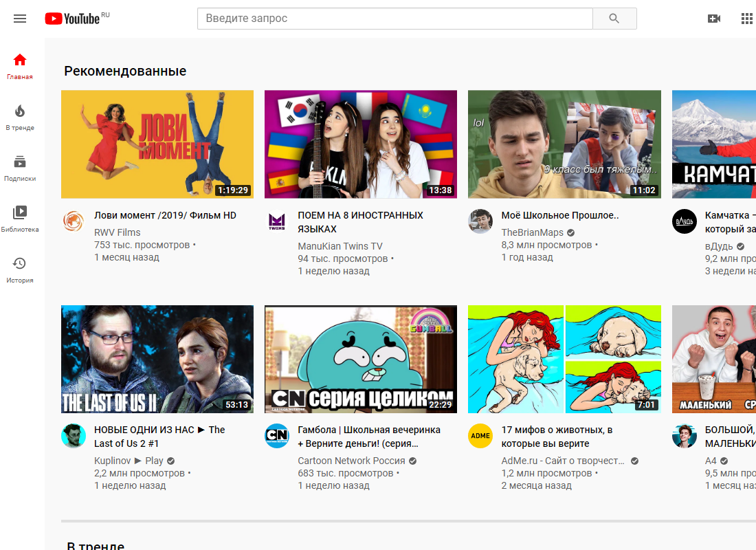Open title ПОЕМ НА 8 ИНОСТРАННЫХ ЯЗЫКАХ
The image size is (756, 550).
click(x=360, y=222)
